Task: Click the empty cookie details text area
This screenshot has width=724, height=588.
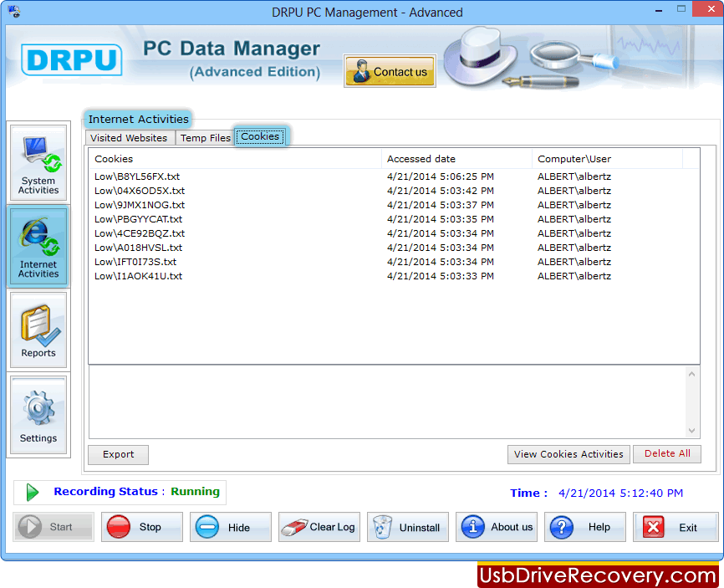Action: point(388,401)
